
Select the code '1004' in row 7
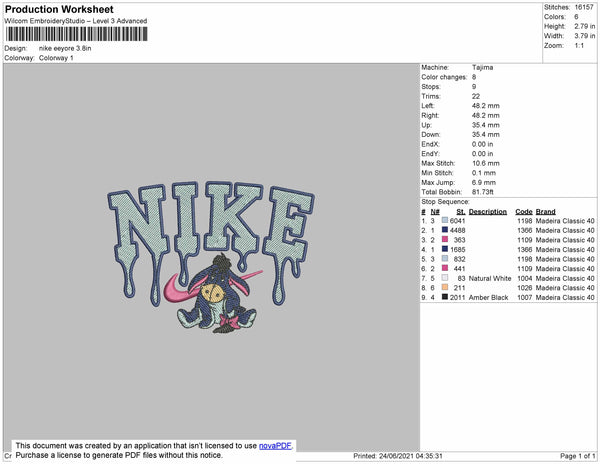525,278
